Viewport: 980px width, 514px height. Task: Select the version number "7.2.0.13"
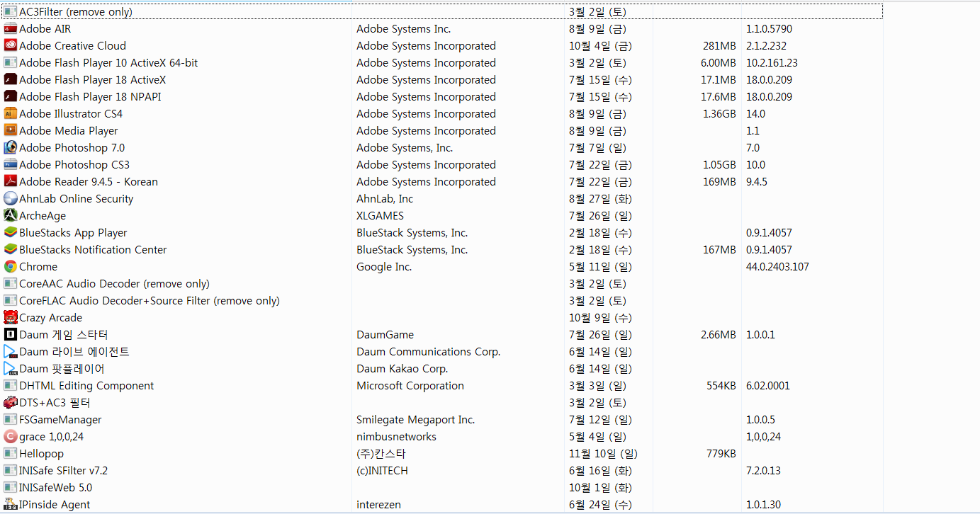(764, 471)
